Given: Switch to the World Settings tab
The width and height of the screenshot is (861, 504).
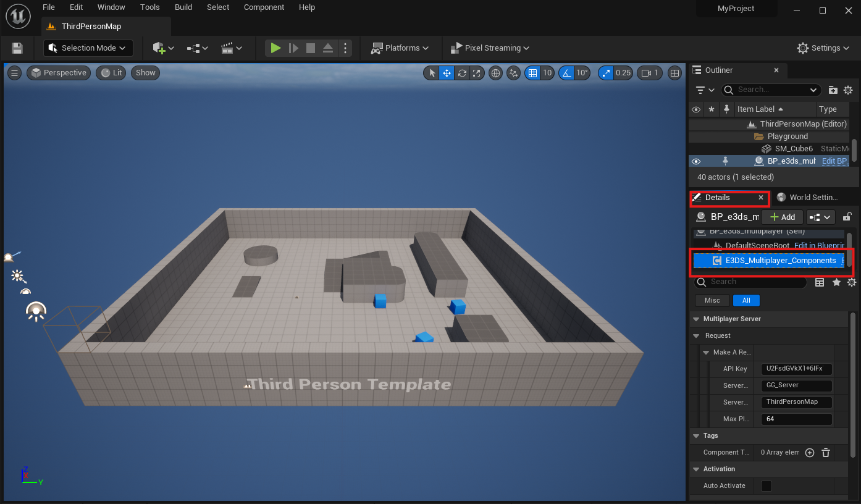Looking at the screenshot, I should pyautogui.click(x=808, y=198).
